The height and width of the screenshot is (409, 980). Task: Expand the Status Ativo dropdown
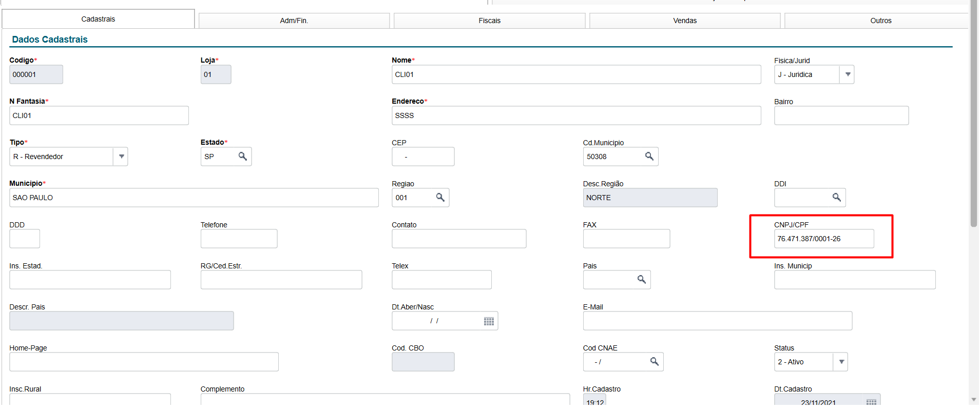pyautogui.click(x=841, y=362)
